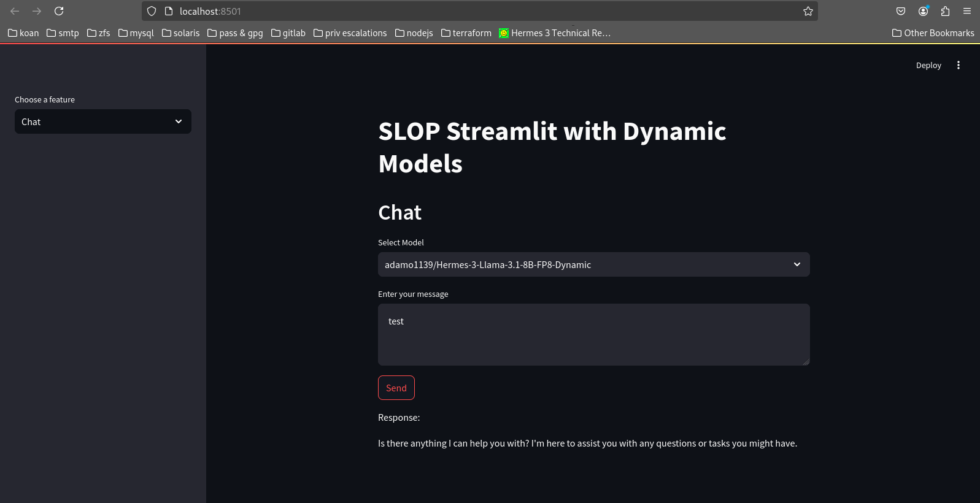This screenshot has height=503, width=980.
Task: Click the localhost address bar
Action: click(x=479, y=11)
